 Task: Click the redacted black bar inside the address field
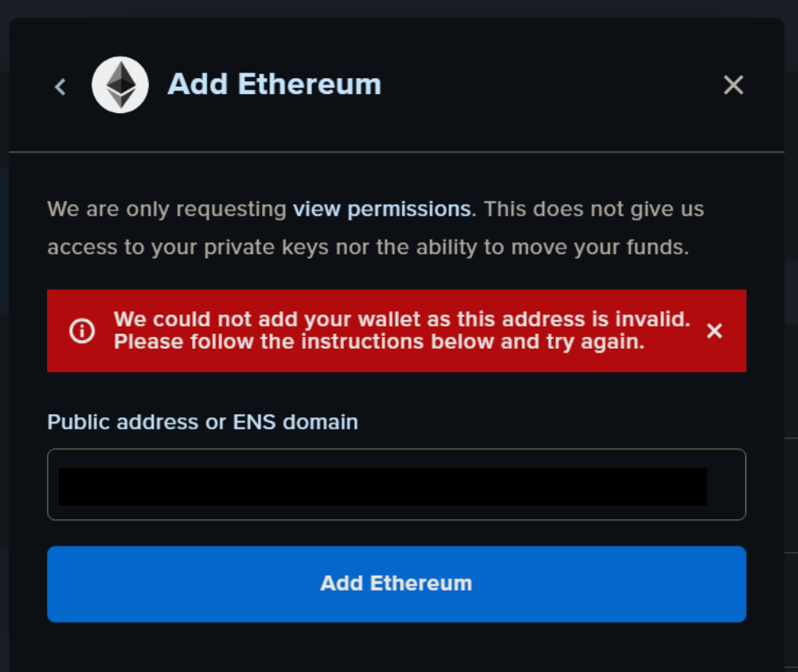(383, 486)
